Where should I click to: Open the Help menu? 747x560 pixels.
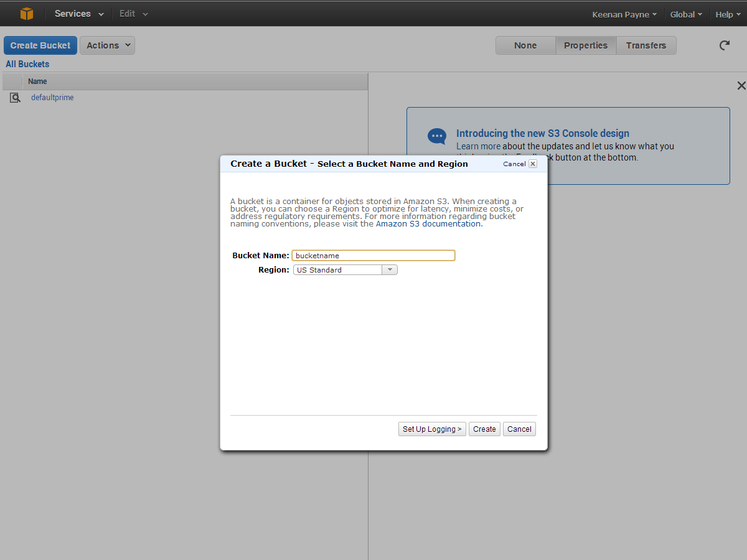(728, 14)
